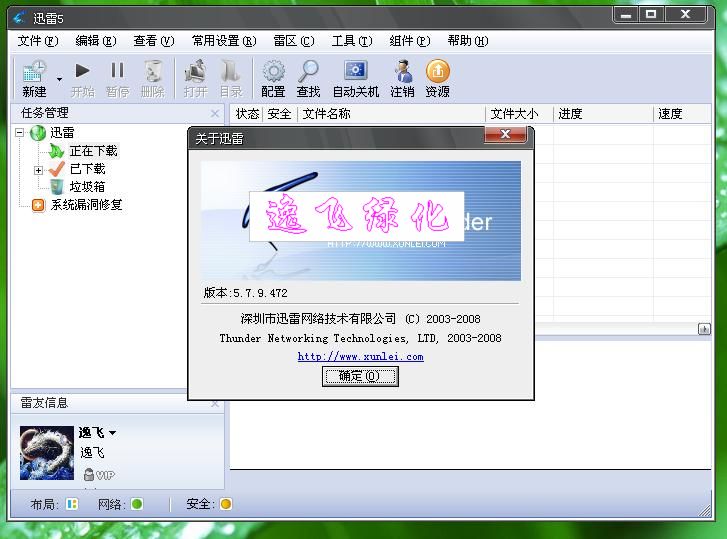
Task: Click the Thunder Networking Technologies text
Action: (x=360, y=338)
